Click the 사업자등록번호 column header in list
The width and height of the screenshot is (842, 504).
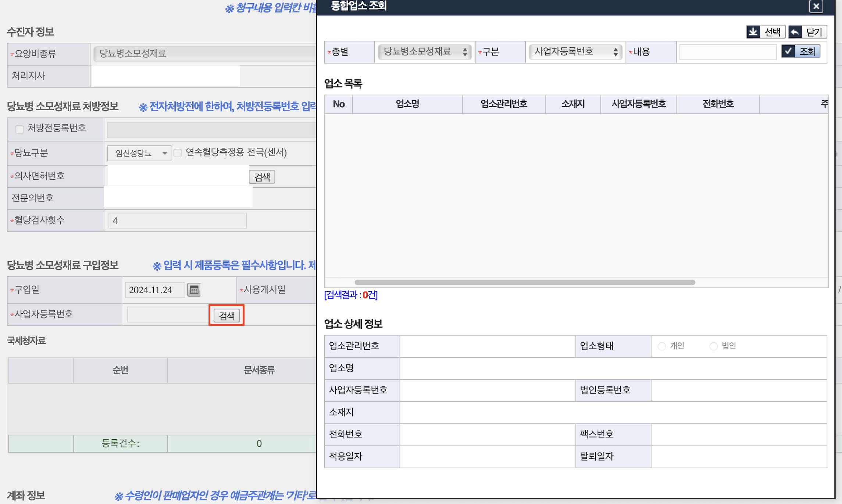point(638,104)
